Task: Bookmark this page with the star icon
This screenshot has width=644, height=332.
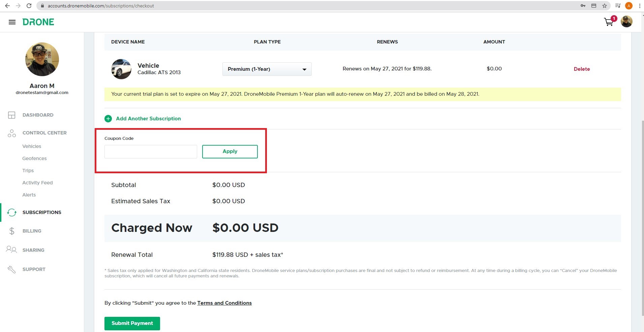Action: 605,6
